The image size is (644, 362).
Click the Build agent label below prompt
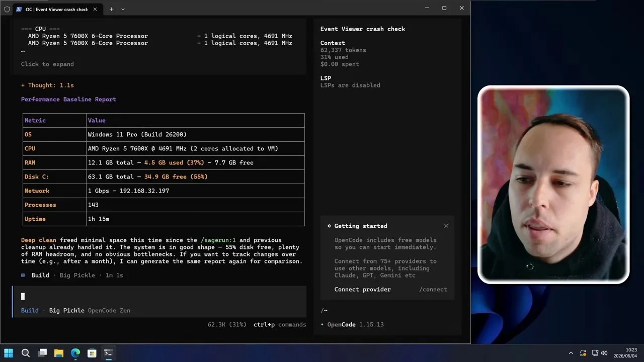pos(30,311)
